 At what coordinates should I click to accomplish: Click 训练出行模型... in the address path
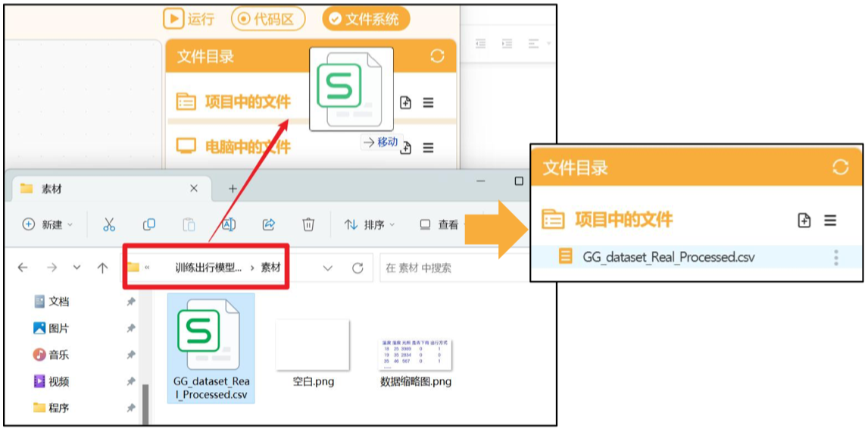coord(208,268)
